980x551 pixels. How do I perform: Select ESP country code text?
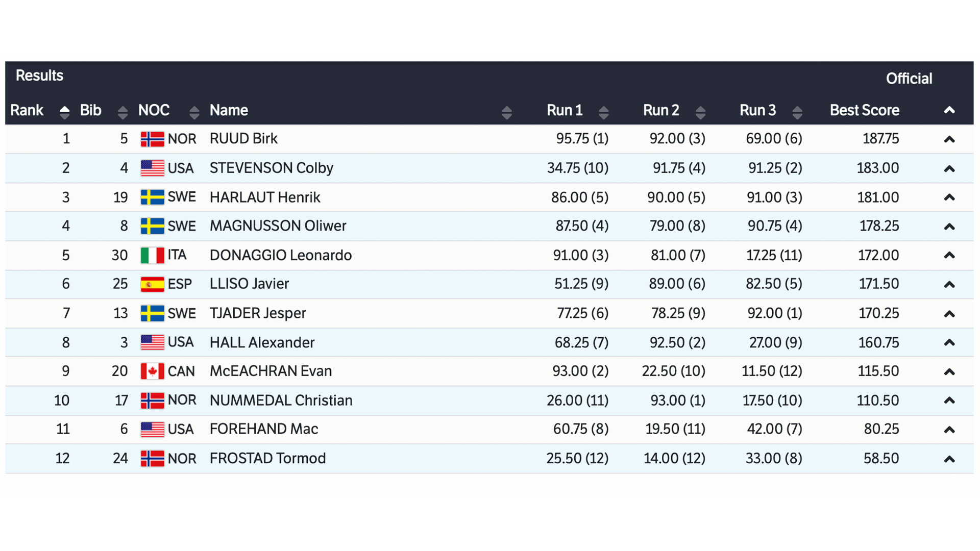[180, 284]
